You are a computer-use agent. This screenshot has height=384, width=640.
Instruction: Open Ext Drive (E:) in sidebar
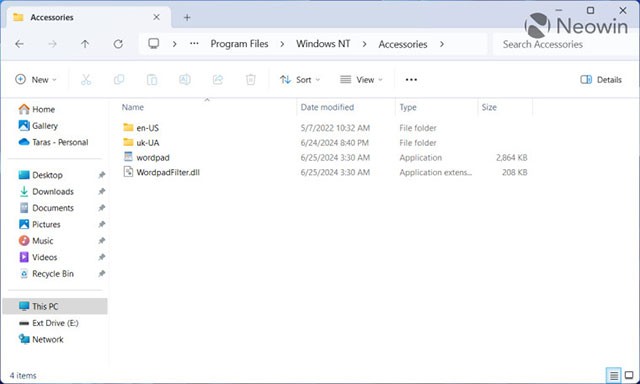tap(49, 323)
